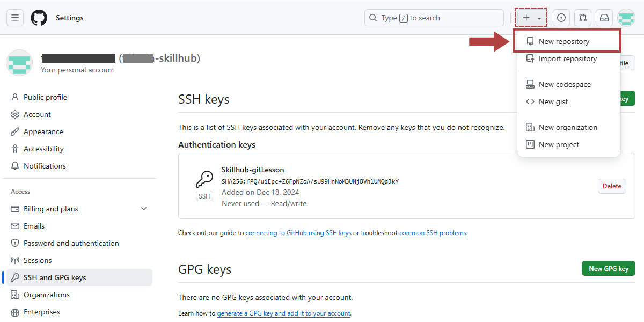Open Enterprises settings in sidebar

[79, 312]
